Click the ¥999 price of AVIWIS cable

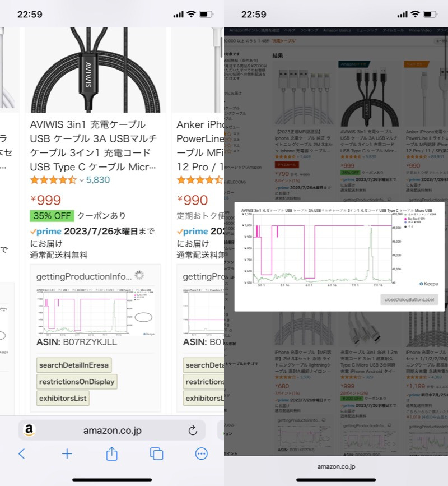coord(45,200)
